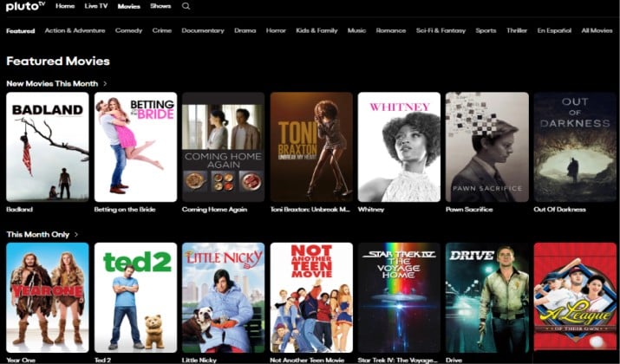
Task: Open the Live TV section
Action: (96, 6)
